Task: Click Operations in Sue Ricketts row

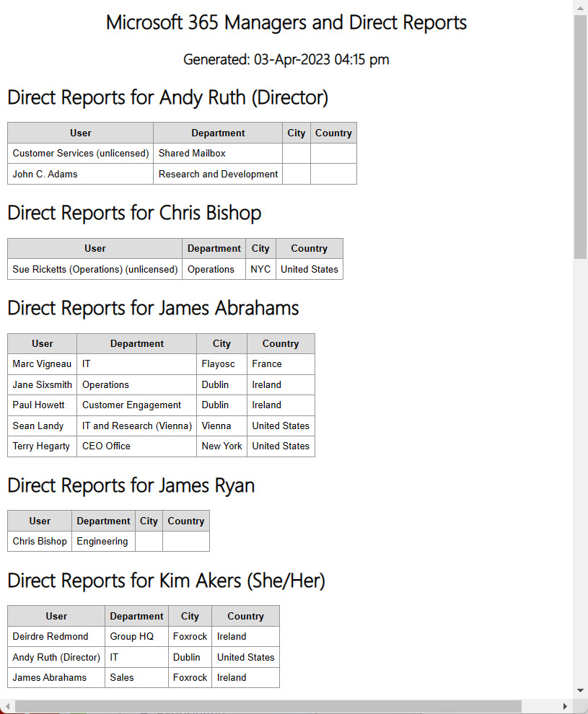Action: click(x=214, y=269)
